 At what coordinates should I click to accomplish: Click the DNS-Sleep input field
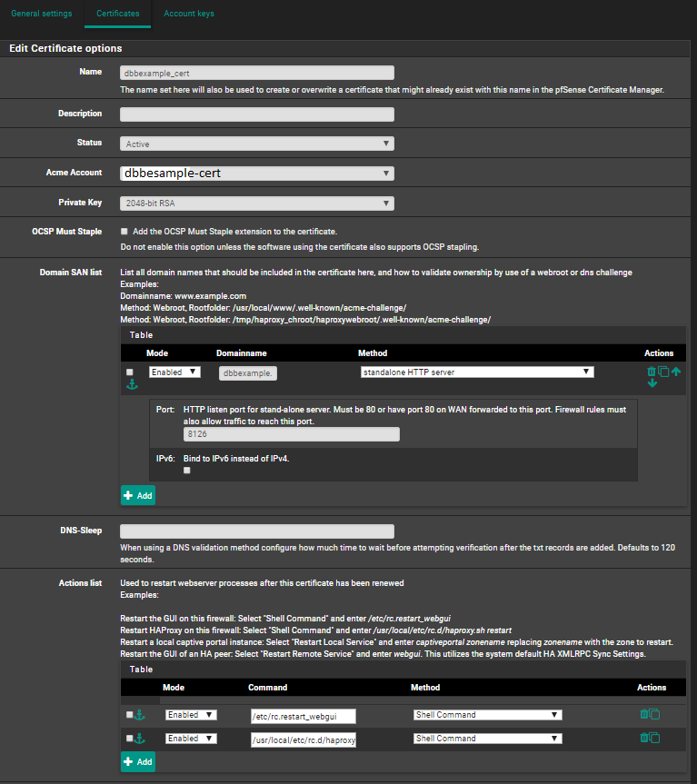tap(256, 531)
